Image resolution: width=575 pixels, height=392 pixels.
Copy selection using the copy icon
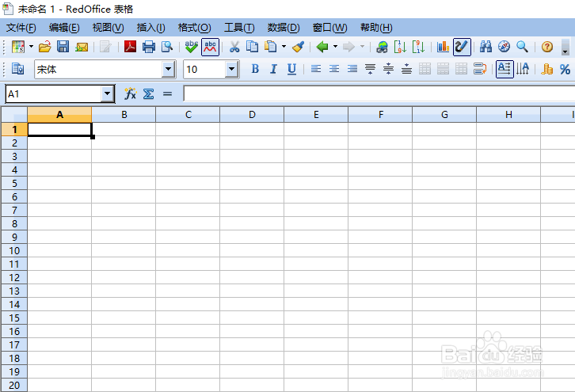(x=253, y=47)
